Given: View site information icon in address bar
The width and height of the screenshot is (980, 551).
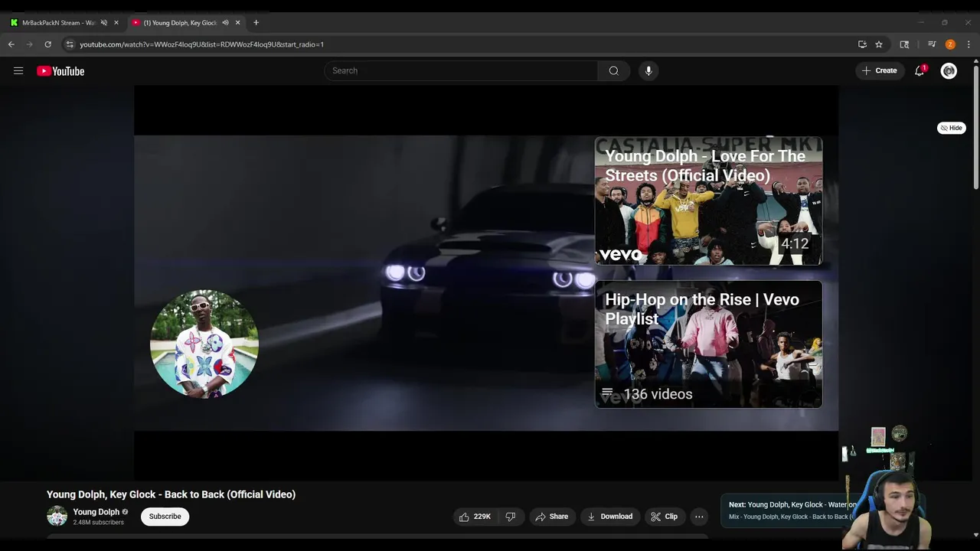Looking at the screenshot, I should tap(70, 44).
